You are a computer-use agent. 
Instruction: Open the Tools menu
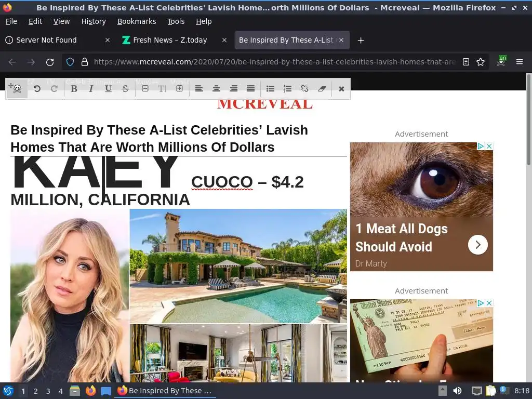pos(176,21)
